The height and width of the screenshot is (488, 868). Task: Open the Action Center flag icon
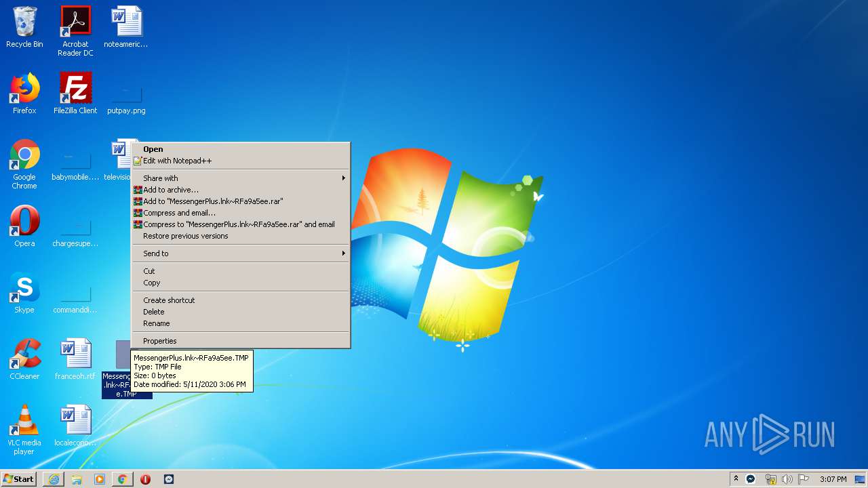coord(804,479)
